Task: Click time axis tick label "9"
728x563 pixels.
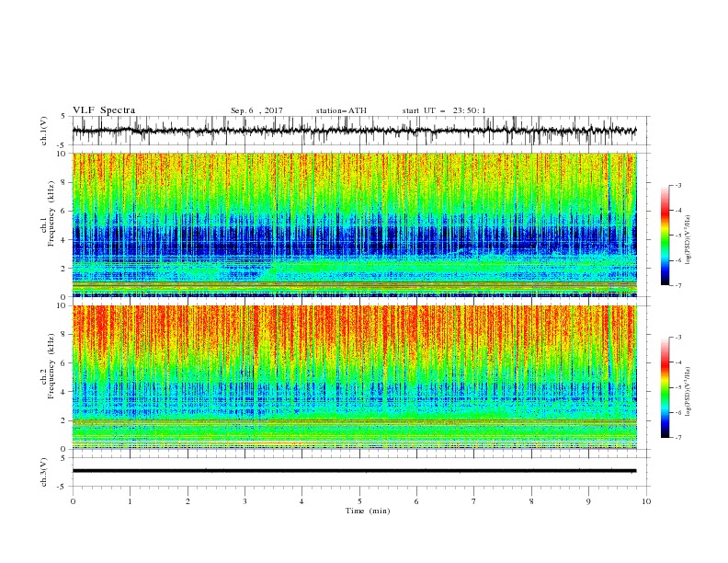Action: [588, 501]
